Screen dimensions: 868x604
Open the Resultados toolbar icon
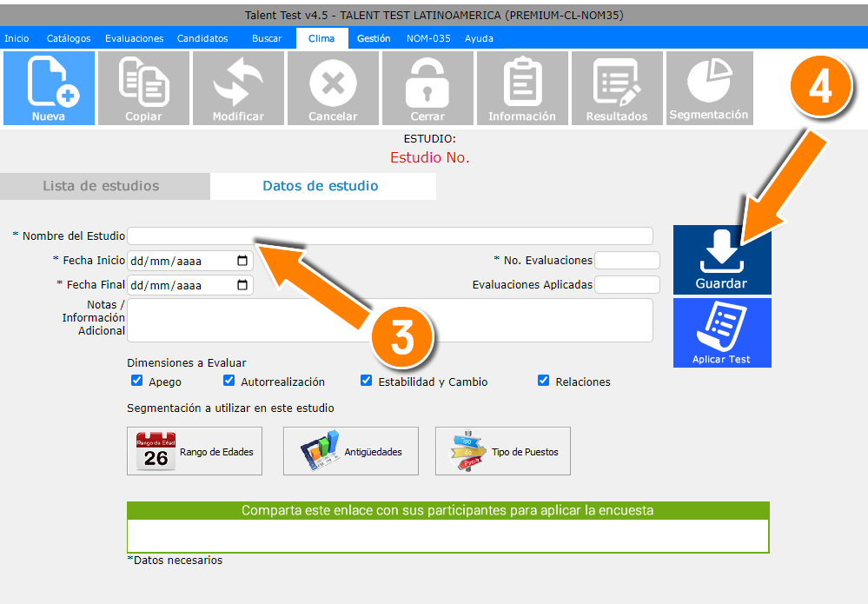pos(617,88)
